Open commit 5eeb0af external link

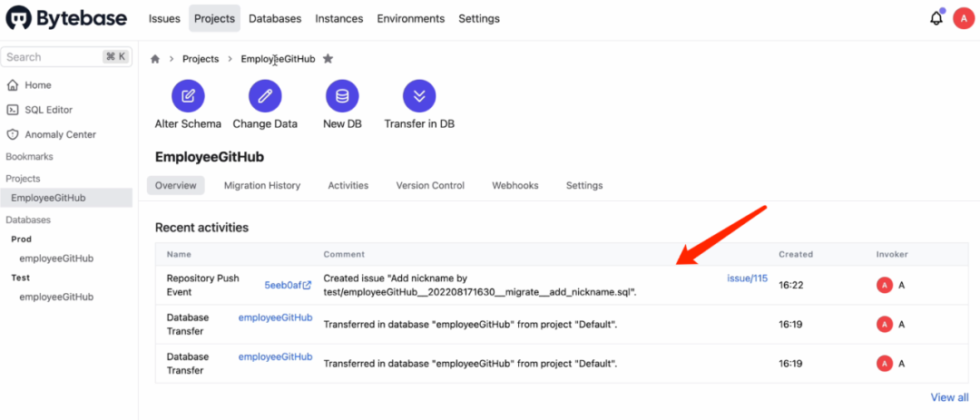click(x=288, y=285)
